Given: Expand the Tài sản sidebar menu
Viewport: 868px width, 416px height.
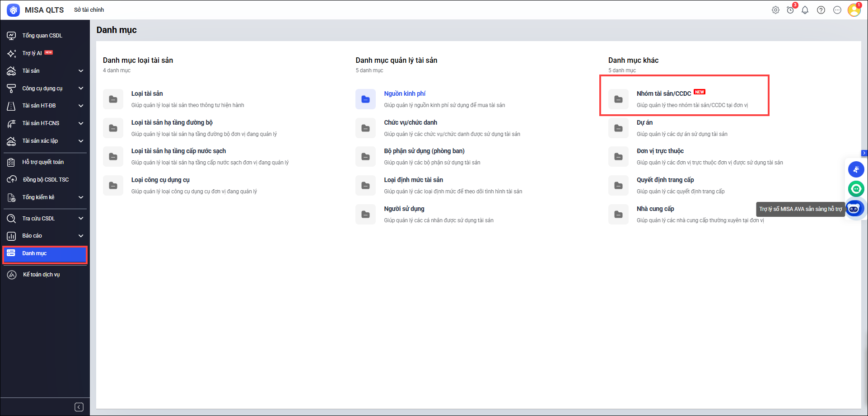Looking at the screenshot, I should pos(81,71).
